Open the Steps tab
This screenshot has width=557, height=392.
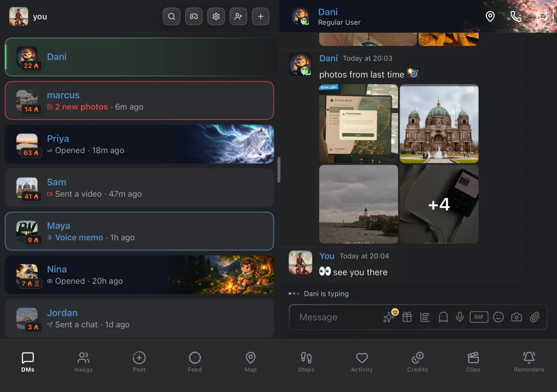point(306,362)
